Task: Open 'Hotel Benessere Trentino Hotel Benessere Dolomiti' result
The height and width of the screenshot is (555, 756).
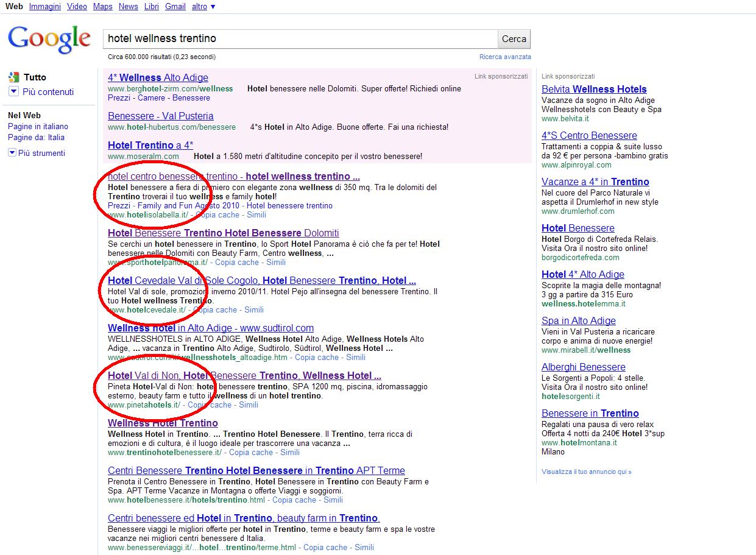Action: pyautogui.click(x=224, y=233)
